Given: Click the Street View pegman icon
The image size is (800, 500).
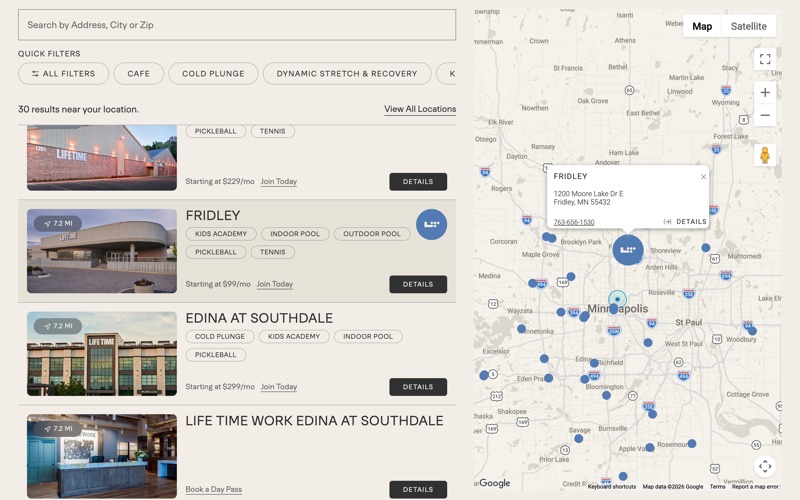Looking at the screenshot, I should click(x=765, y=155).
